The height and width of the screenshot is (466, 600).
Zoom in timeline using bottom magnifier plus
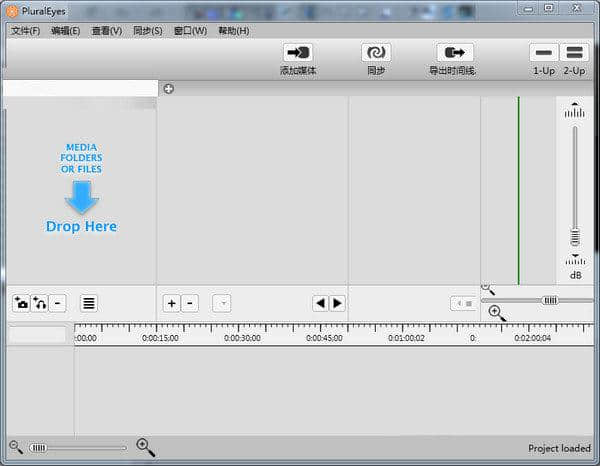coord(146,447)
